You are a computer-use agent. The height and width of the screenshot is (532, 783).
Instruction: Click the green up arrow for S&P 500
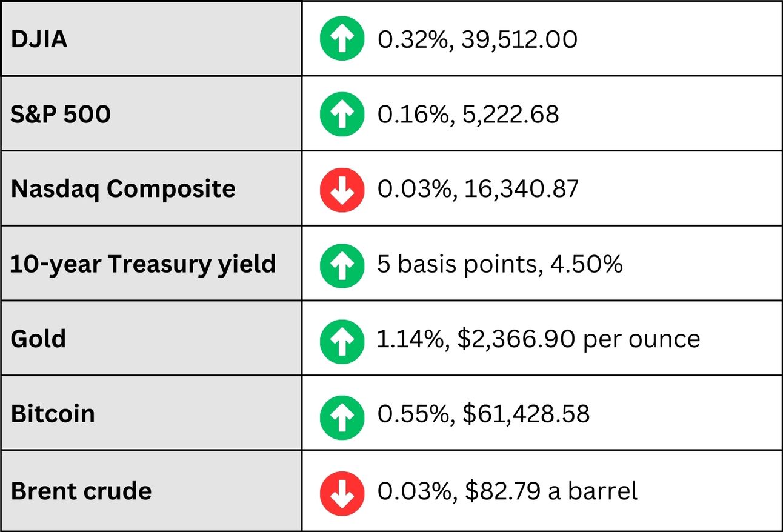coord(342,115)
